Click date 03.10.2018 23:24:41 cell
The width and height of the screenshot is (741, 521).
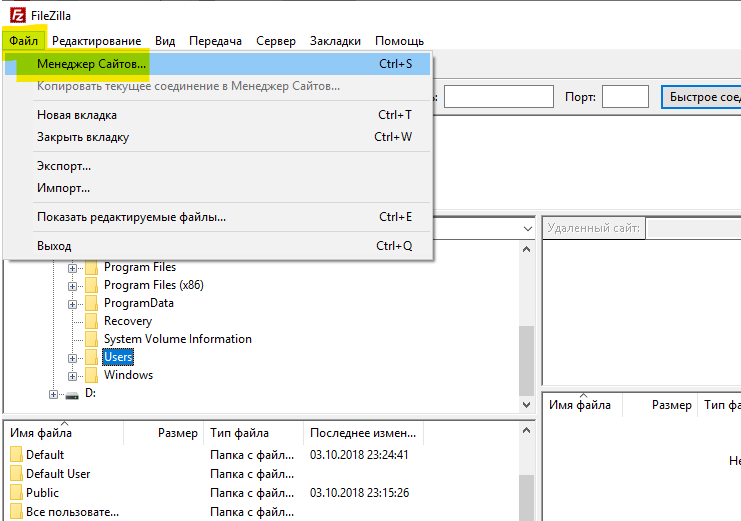(x=359, y=455)
